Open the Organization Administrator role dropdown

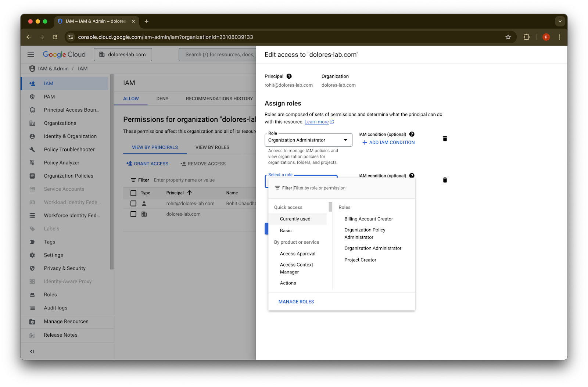pos(308,140)
